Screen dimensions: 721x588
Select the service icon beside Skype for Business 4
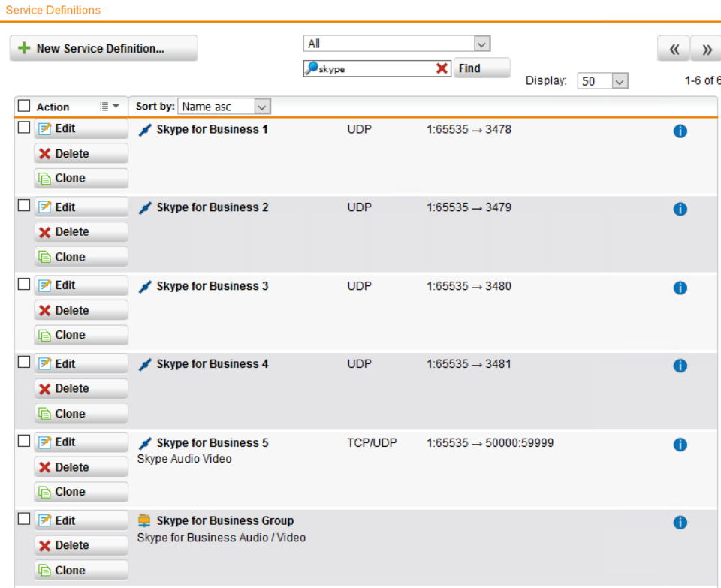tap(145, 366)
